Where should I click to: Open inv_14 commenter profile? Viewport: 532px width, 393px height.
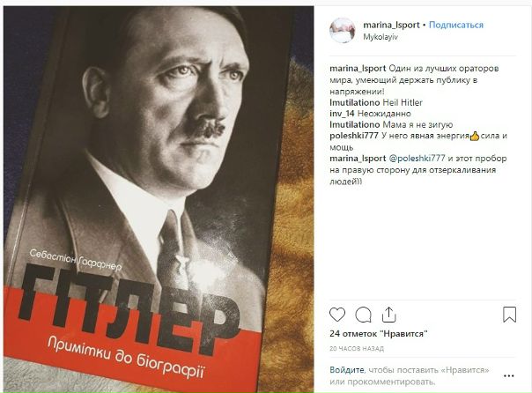342,114
